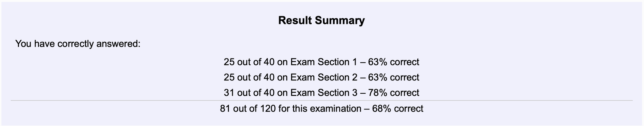Click the word 'Summary' in the heading

click(340, 20)
